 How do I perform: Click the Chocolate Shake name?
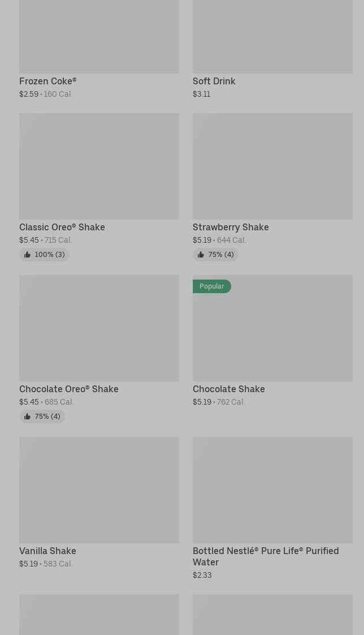[229, 389]
